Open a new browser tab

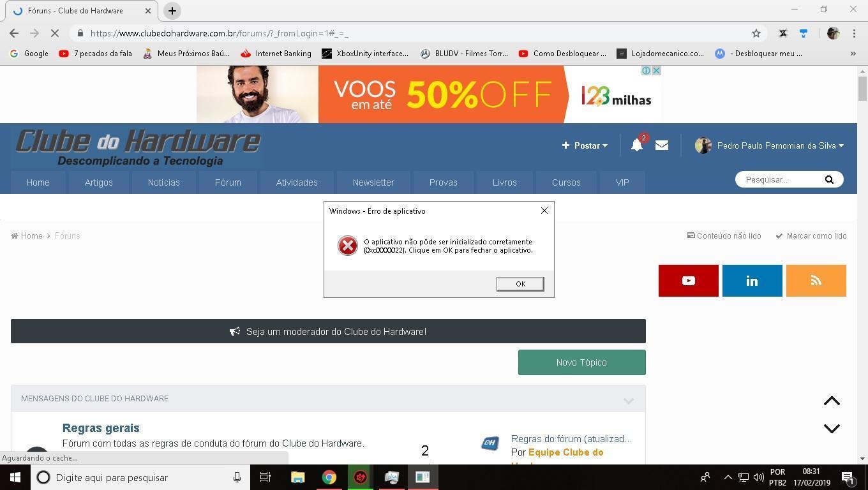[172, 11]
